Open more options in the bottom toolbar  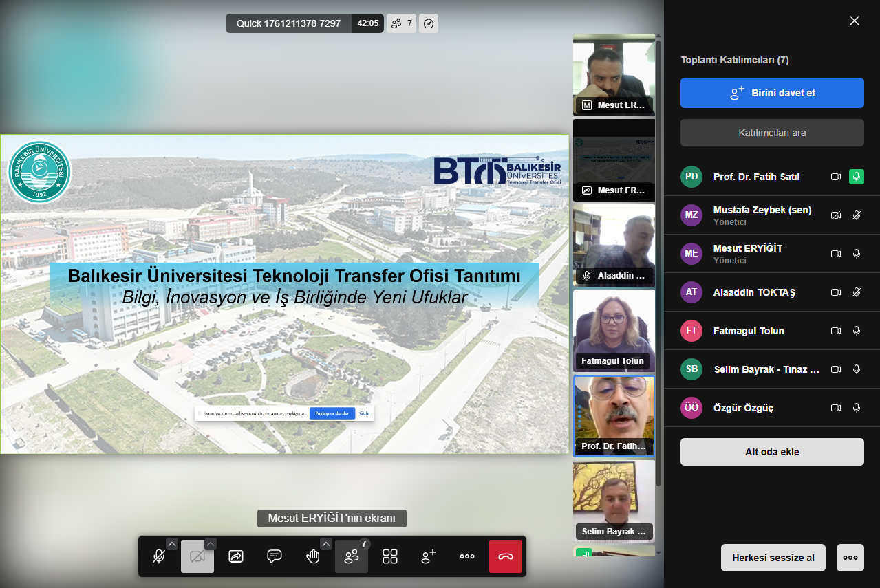467,556
